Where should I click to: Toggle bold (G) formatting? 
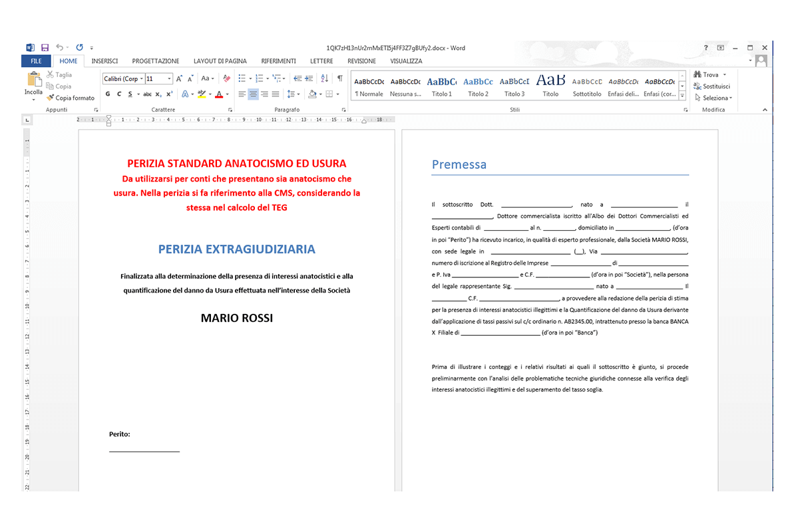108,94
